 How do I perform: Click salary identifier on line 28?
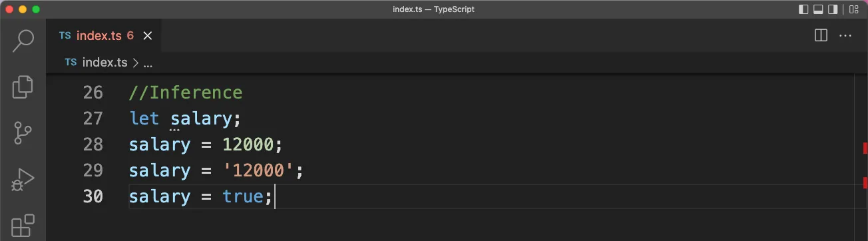[x=160, y=144]
